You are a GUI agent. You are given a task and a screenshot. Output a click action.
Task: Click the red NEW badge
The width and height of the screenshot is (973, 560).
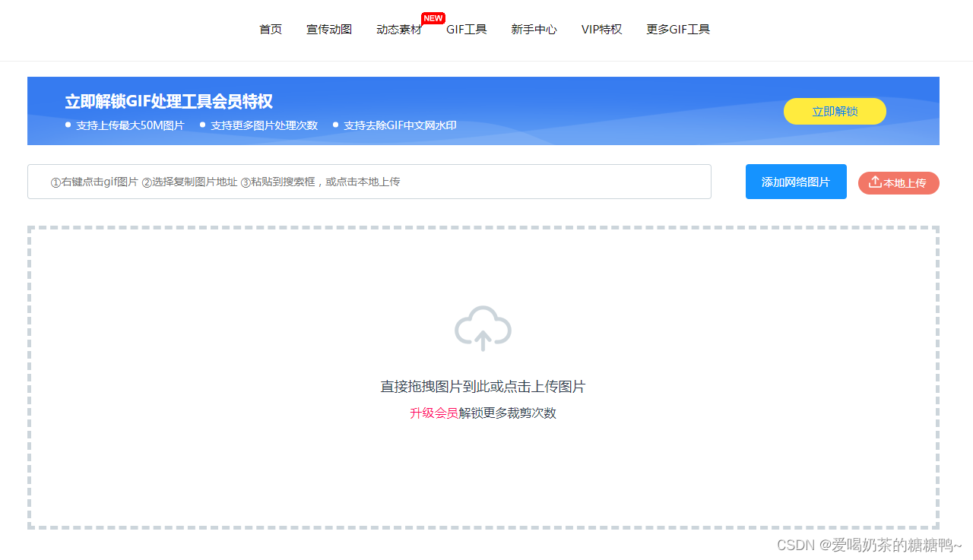[433, 18]
